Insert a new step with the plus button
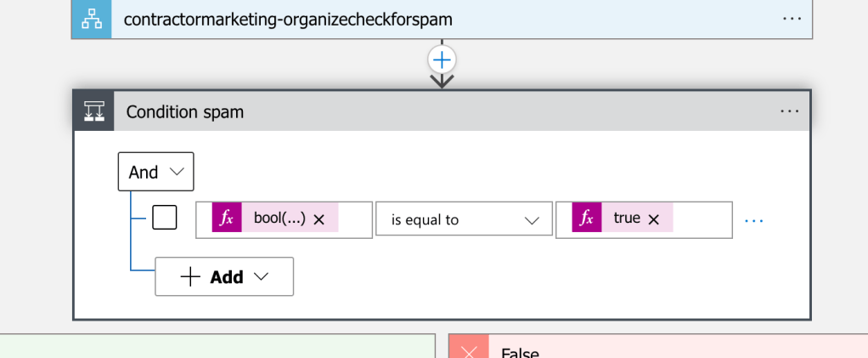Viewport: 868px width, 358px height. click(x=442, y=60)
